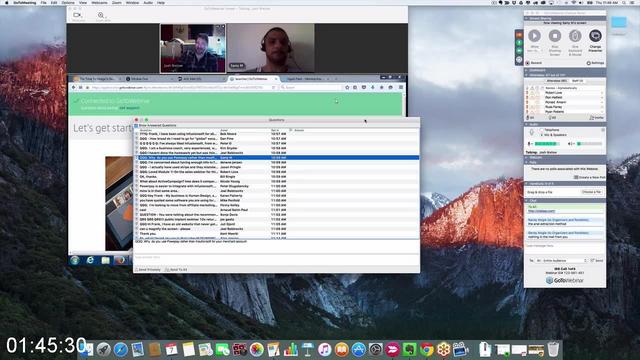Select the Mic & Speakers audio option

[553, 135]
